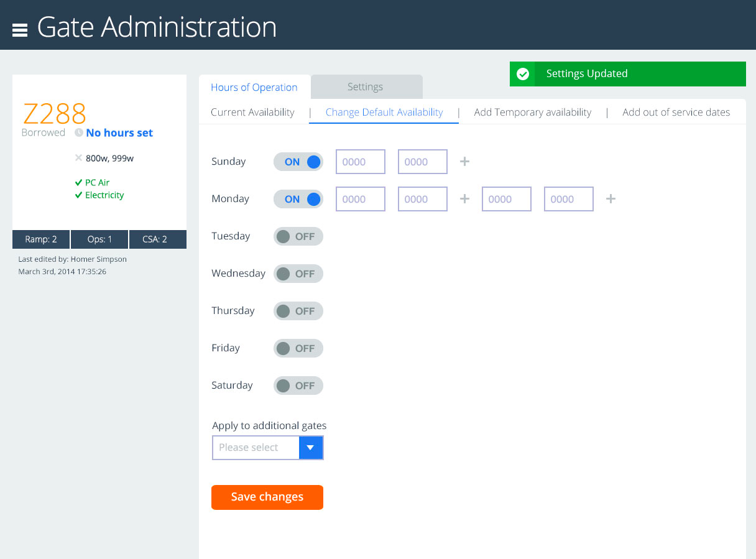Click the Ops: 1 button

pos(99,239)
